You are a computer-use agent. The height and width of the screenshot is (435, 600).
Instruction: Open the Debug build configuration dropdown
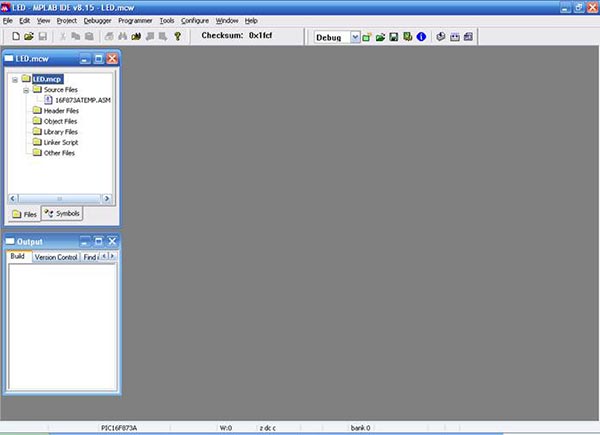(x=355, y=37)
